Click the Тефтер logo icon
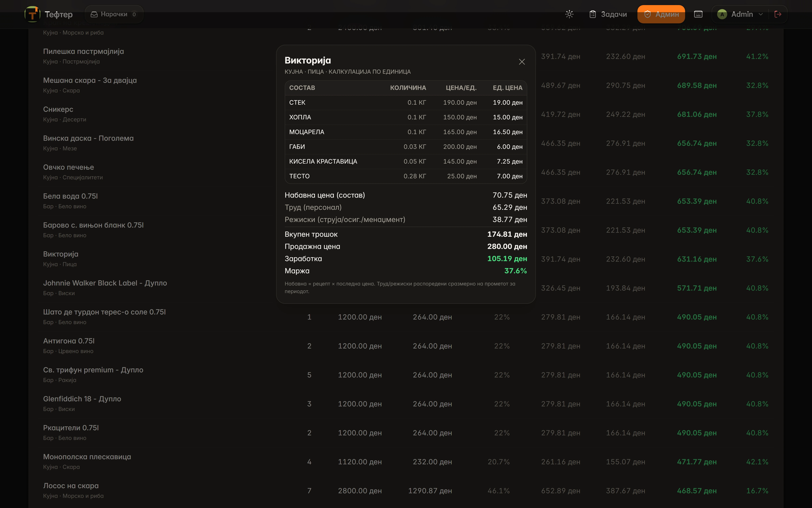This screenshot has height=508, width=812. click(32, 14)
